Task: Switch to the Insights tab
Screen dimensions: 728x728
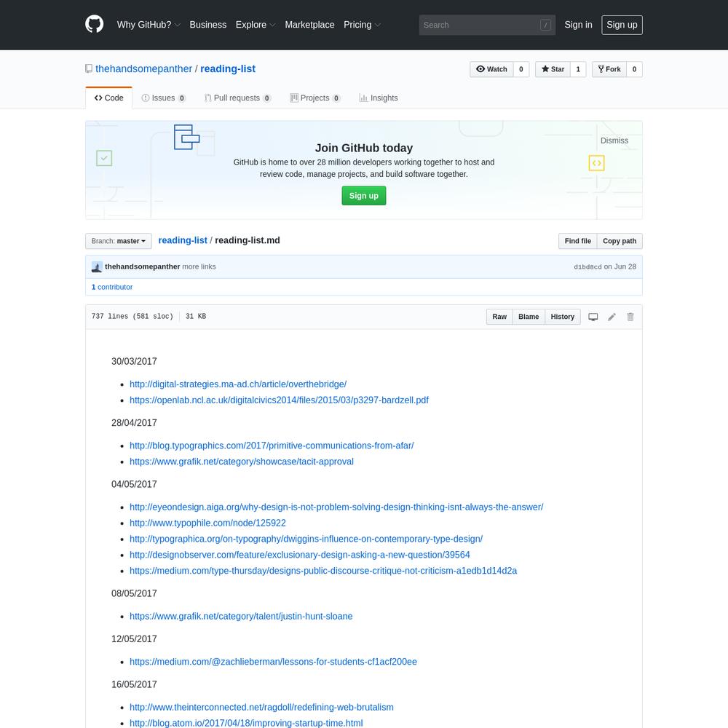Action: pos(379,98)
